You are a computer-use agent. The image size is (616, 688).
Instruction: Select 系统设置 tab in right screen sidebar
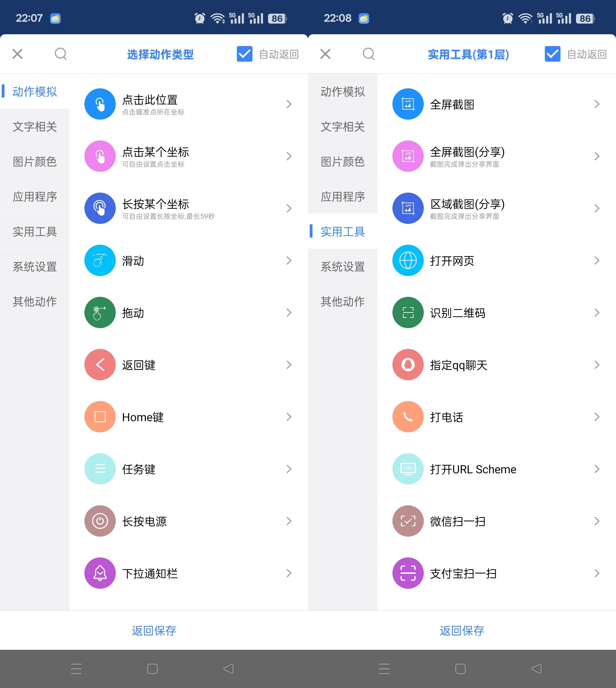pyautogui.click(x=343, y=267)
